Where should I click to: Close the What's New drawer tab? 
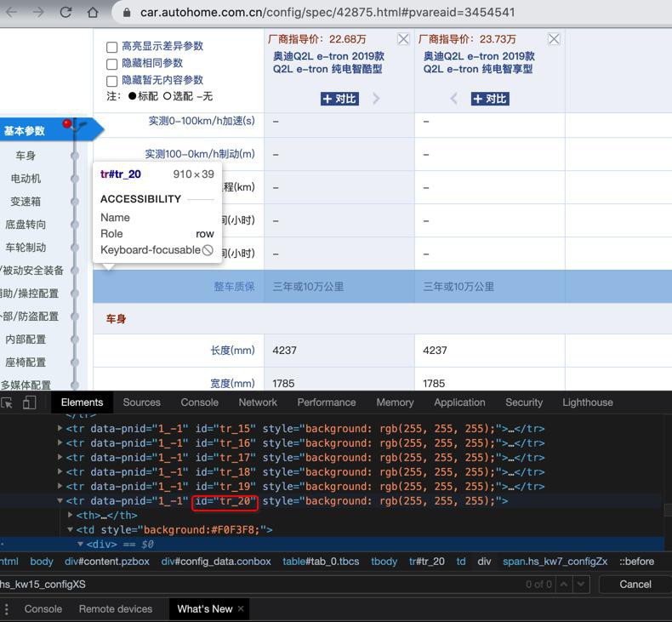point(241,608)
